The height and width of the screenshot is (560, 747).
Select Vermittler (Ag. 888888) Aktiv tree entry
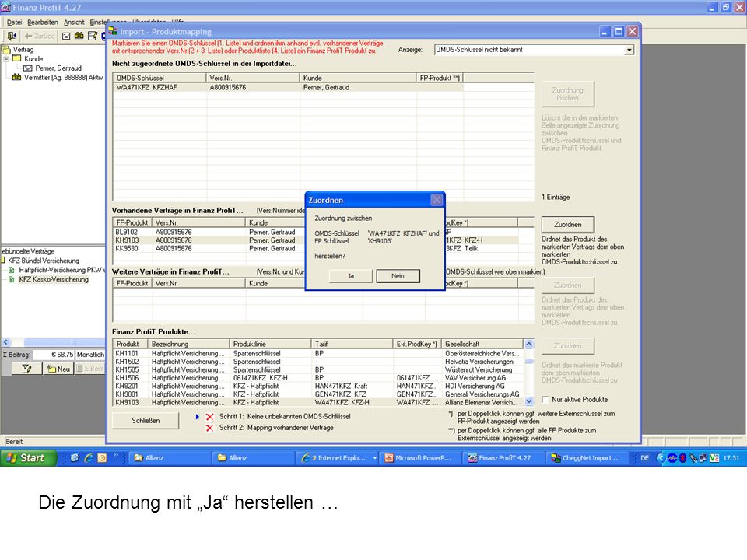click(63, 77)
